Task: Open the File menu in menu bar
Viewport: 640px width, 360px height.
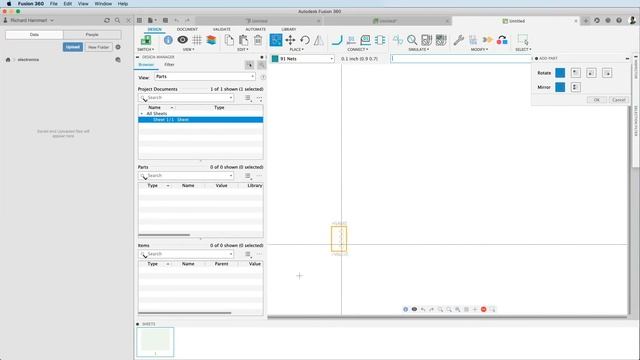Action: 53,4
